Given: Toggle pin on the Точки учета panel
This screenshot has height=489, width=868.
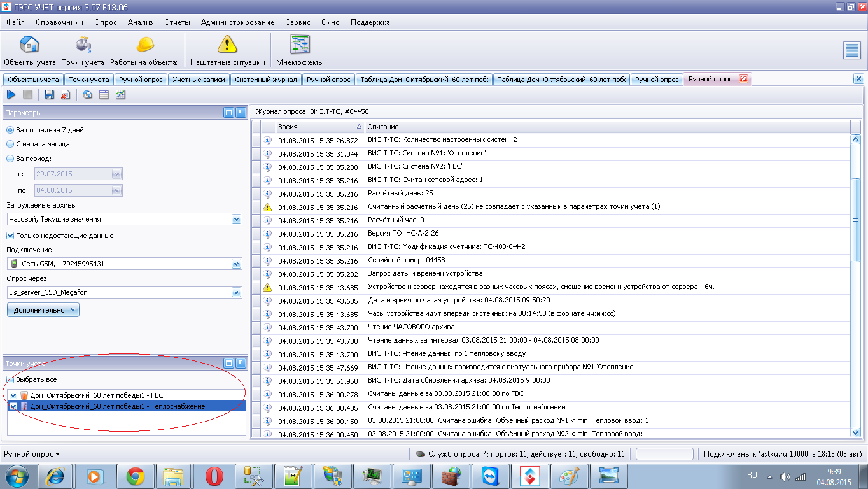Looking at the screenshot, I should pyautogui.click(x=241, y=363).
